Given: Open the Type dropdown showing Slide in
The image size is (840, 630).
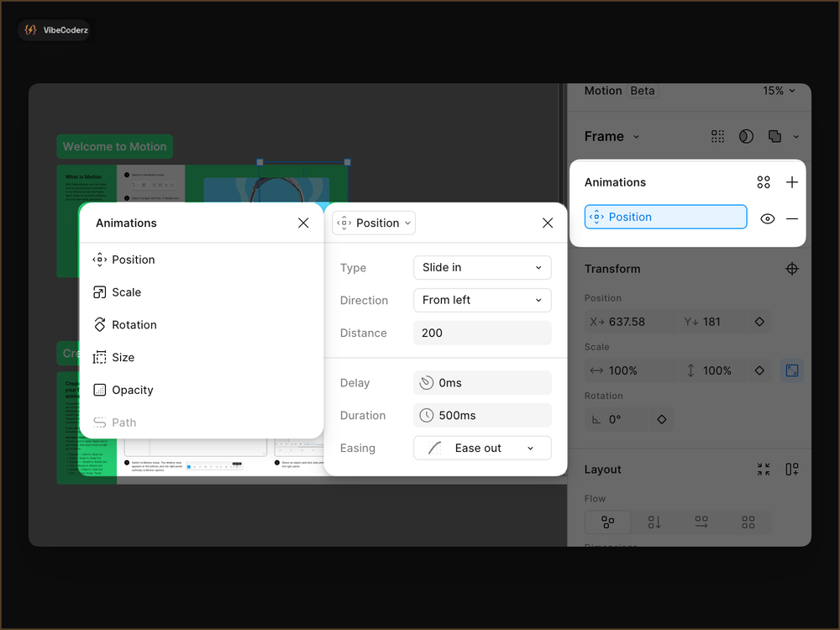Looking at the screenshot, I should click(482, 267).
